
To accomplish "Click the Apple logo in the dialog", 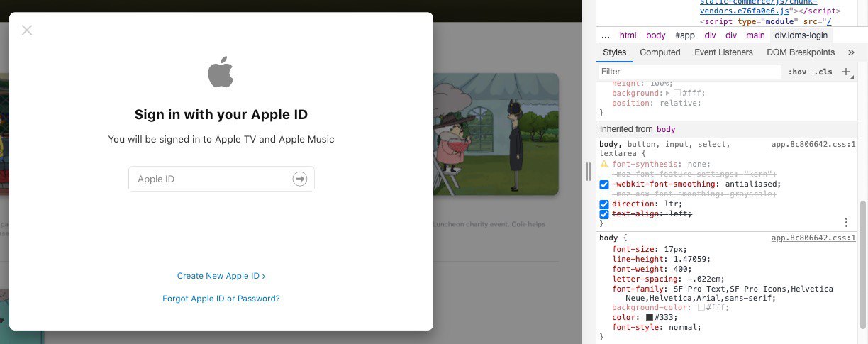I will (x=221, y=73).
